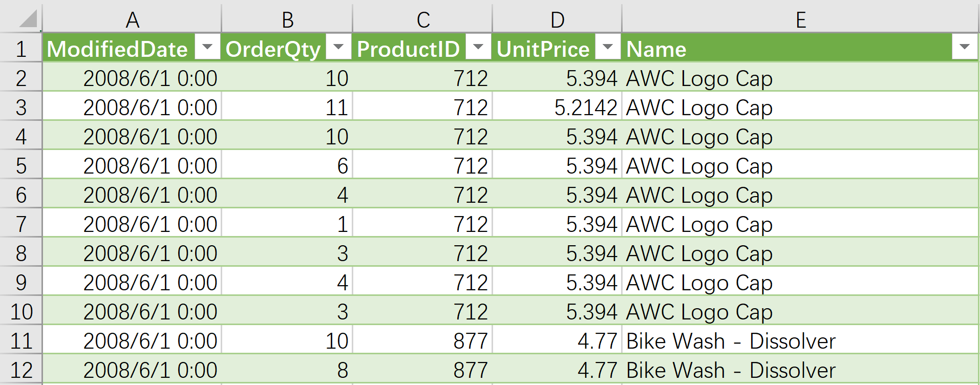The width and height of the screenshot is (980, 385).
Task: Click cell with UnitPrice 5.2142
Action: [x=557, y=107]
